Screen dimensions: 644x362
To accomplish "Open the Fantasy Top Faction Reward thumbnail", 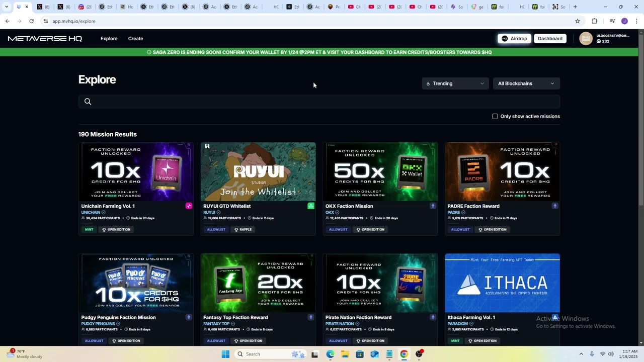I will click(x=258, y=283).
